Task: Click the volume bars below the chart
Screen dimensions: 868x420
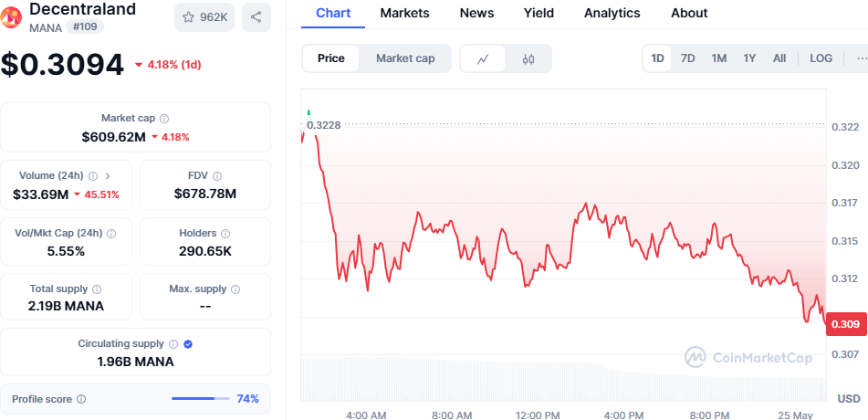Action: 563,380
